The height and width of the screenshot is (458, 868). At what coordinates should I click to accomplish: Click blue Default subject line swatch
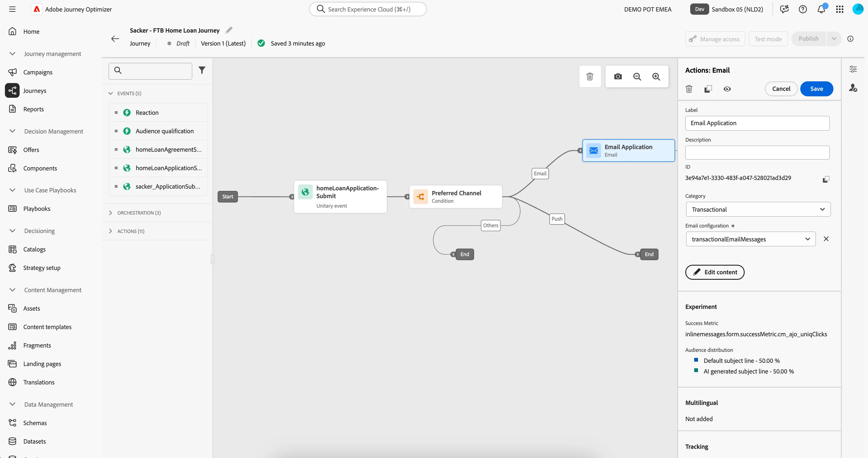(696, 360)
